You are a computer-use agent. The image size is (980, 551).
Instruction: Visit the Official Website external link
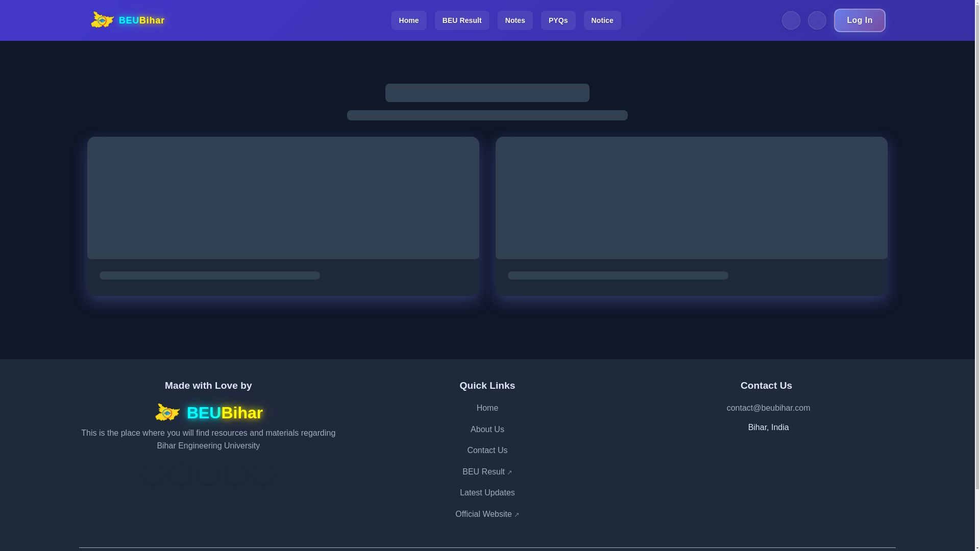[487, 514]
